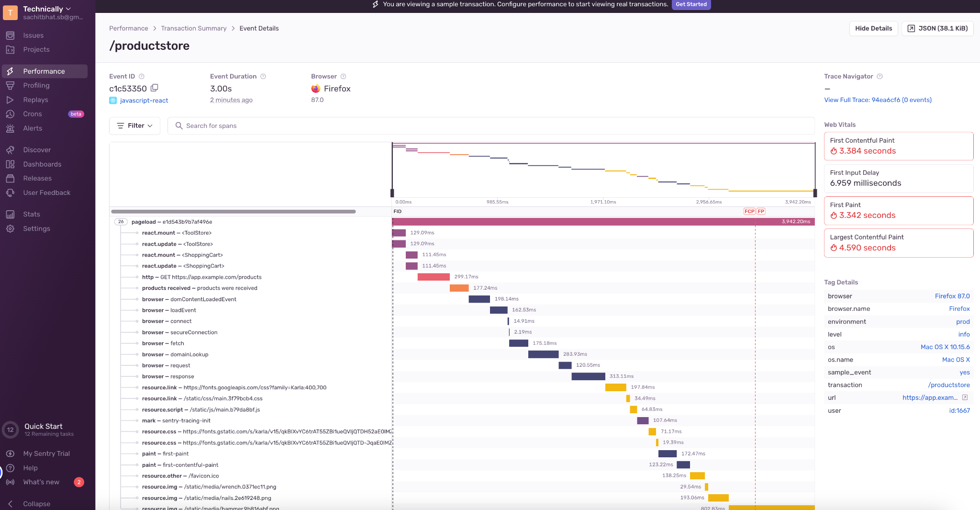The width and height of the screenshot is (980, 510).
Task: Copy the Event ID c1c53350
Action: click(154, 88)
